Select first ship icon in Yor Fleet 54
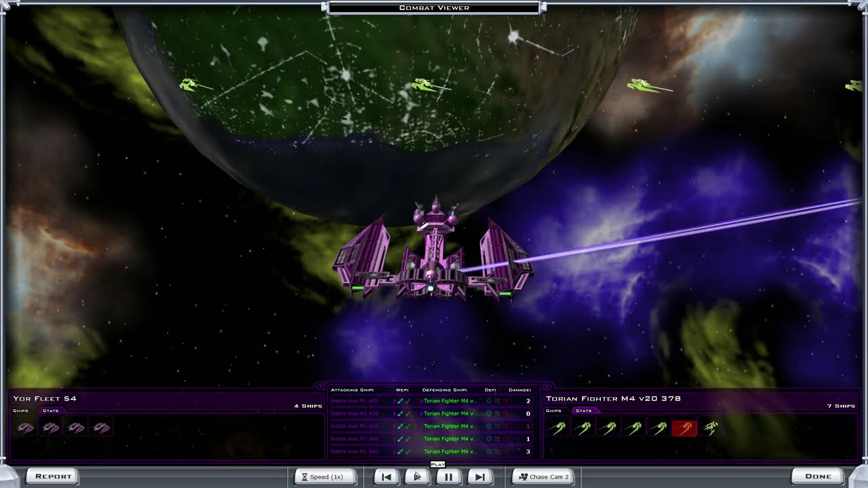The width and height of the screenshot is (868, 488). 25,428
